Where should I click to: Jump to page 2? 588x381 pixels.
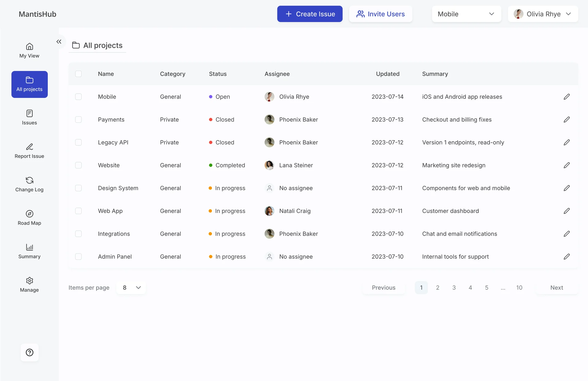(438, 288)
